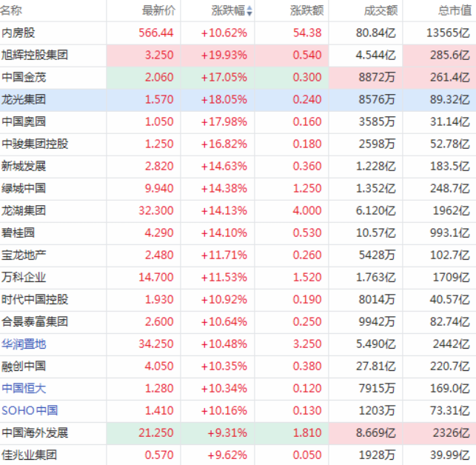Viewport: 476px width, 465px height.
Task: Select the 内房股 sector row name
Action: coord(19,33)
